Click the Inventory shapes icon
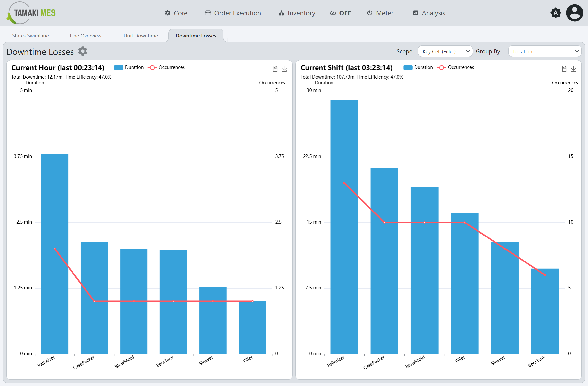588x386 pixels. [282, 13]
